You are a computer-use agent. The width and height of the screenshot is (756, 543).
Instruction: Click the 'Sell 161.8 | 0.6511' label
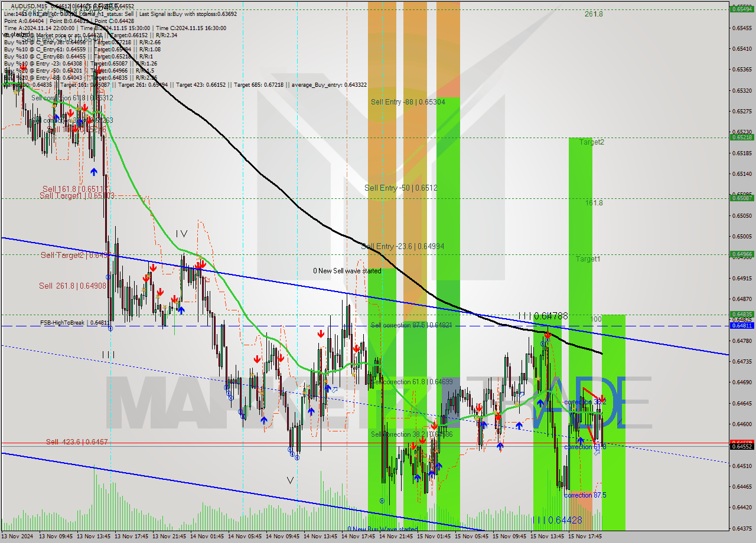(x=76, y=188)
